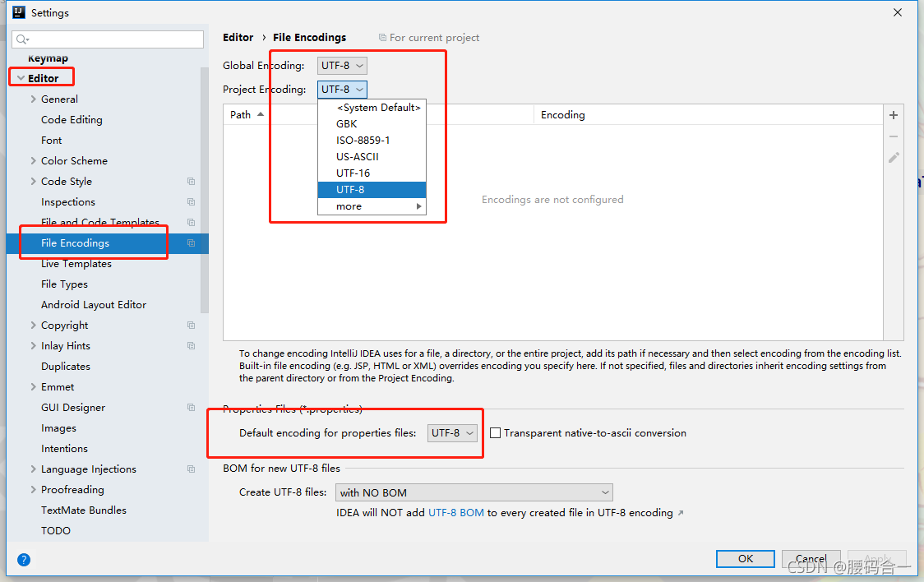Open the UTF-8 BOM external link arrow
Image resolution: width=924 pixels, height=582 pixels.
pyautogui.click(x=681, y=513)
